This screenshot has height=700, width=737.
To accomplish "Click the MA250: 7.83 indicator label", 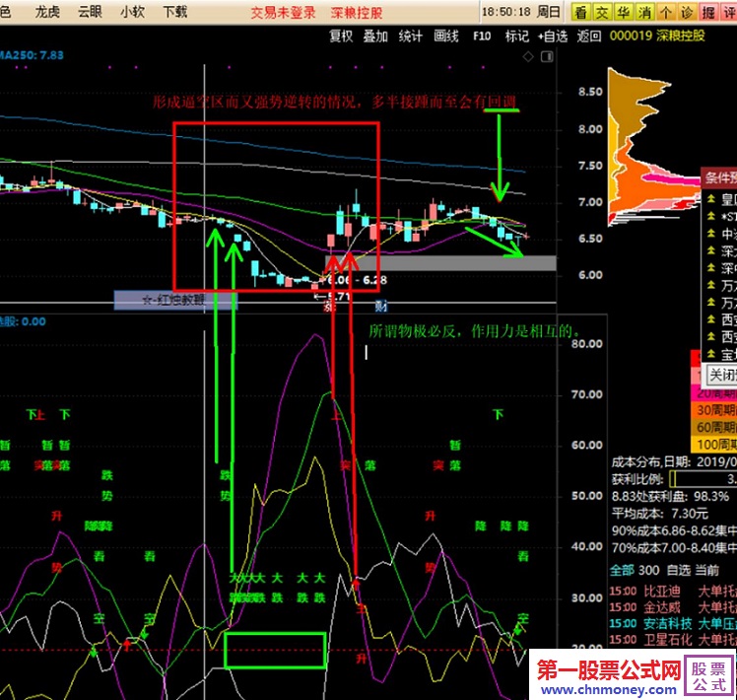I will [31, 55].
